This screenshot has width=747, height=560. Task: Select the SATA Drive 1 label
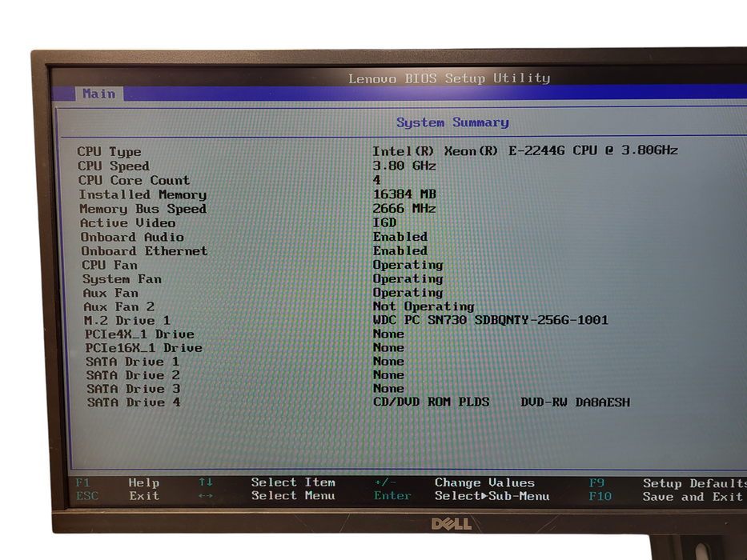132,362
